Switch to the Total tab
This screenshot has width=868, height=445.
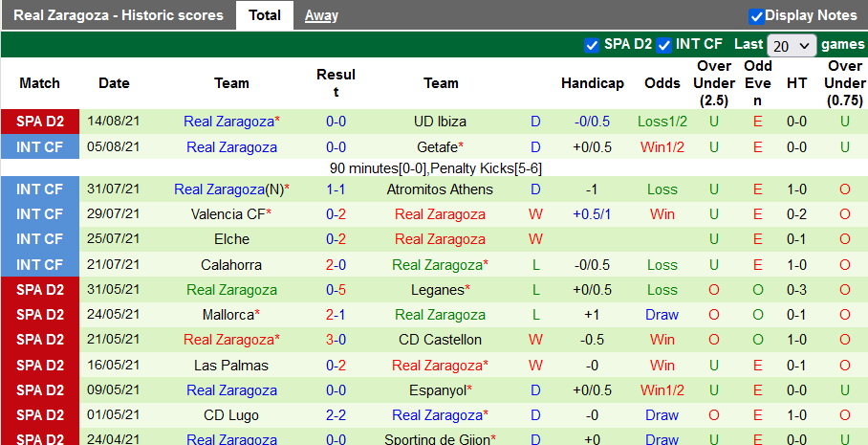pyautogui.click(x=265, y=15)
